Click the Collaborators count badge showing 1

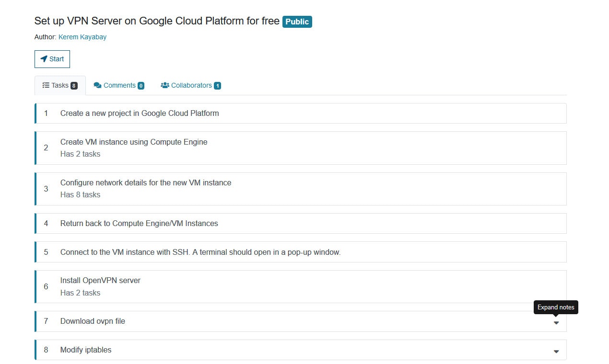[x=217, y=86]
